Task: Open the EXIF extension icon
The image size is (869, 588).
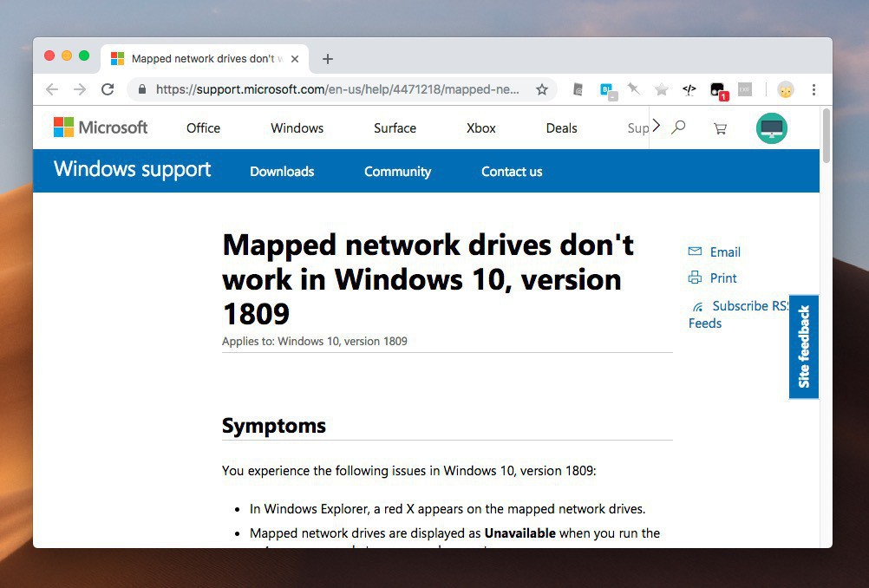Action: [744, 89]
